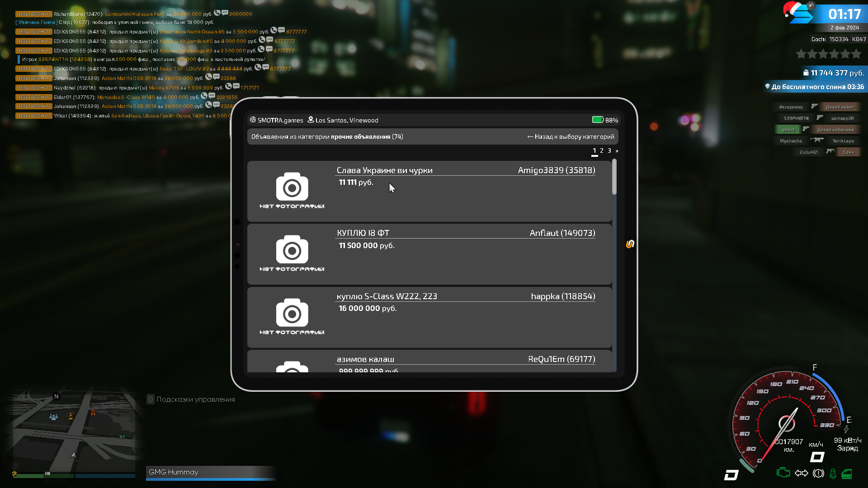Open the 'куплю S-Class W222, 223' ad
868x488 pixels.
pyautogui.click(x=387, y=296)
